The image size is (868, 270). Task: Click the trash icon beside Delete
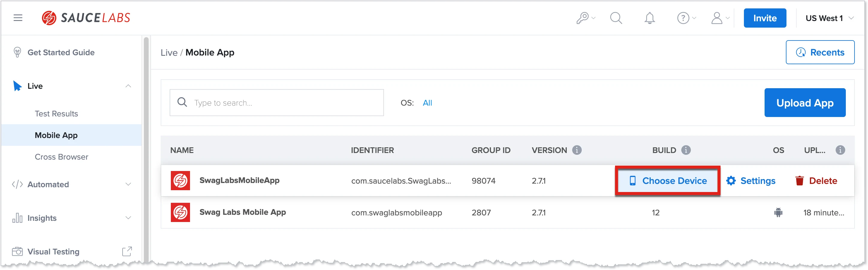(799, 181)
